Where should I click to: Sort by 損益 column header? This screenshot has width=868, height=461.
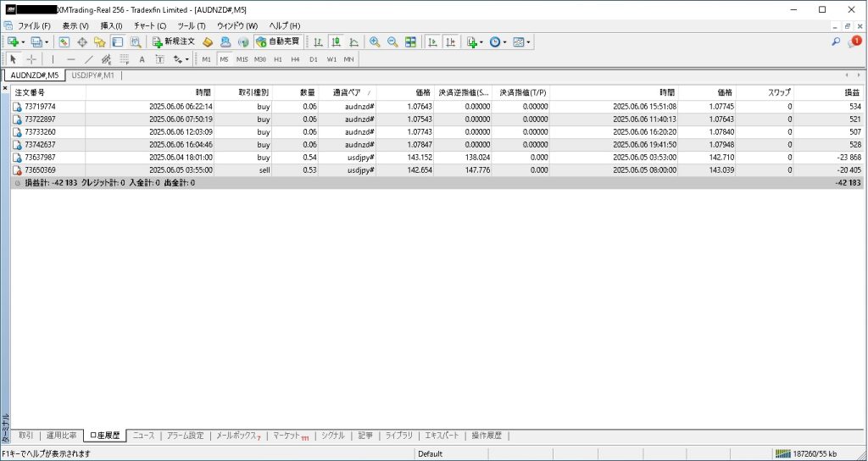click(850, 92)
